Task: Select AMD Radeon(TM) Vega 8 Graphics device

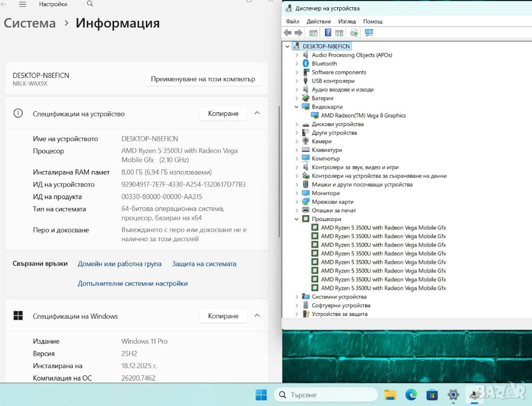Action: (363, 115)
